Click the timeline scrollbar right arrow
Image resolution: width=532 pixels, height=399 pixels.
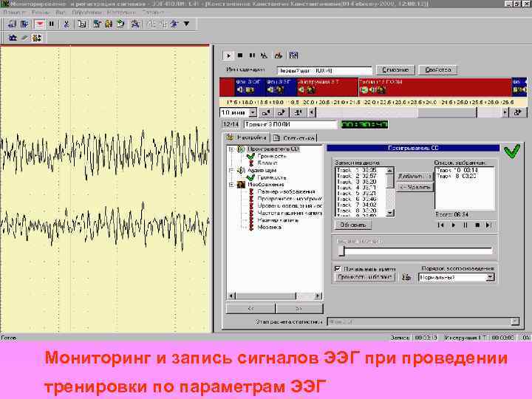click(505, 112)
